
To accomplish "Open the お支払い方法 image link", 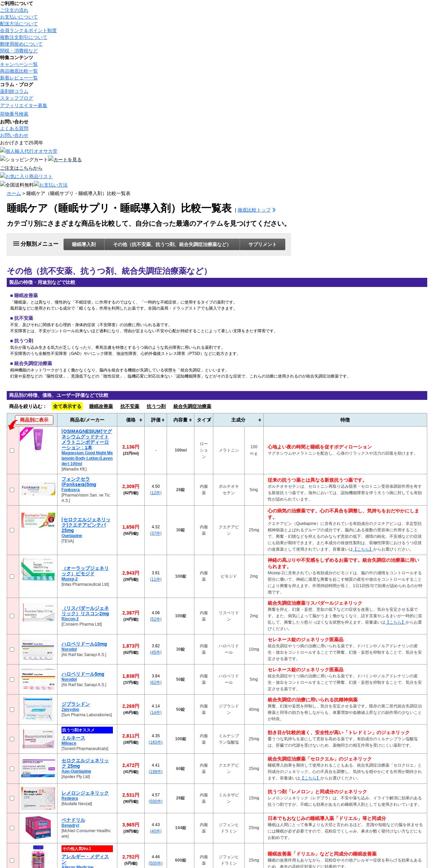I will (x=51, y=185).
